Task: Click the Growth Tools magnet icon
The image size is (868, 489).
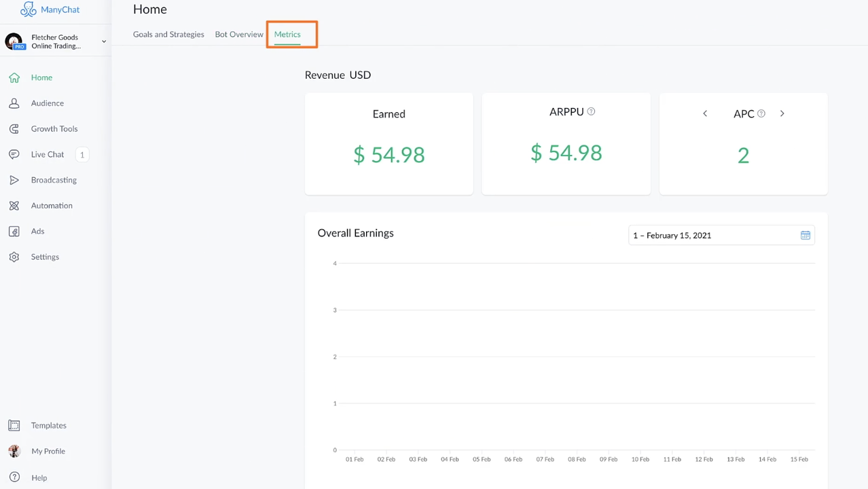Action: 14,129
